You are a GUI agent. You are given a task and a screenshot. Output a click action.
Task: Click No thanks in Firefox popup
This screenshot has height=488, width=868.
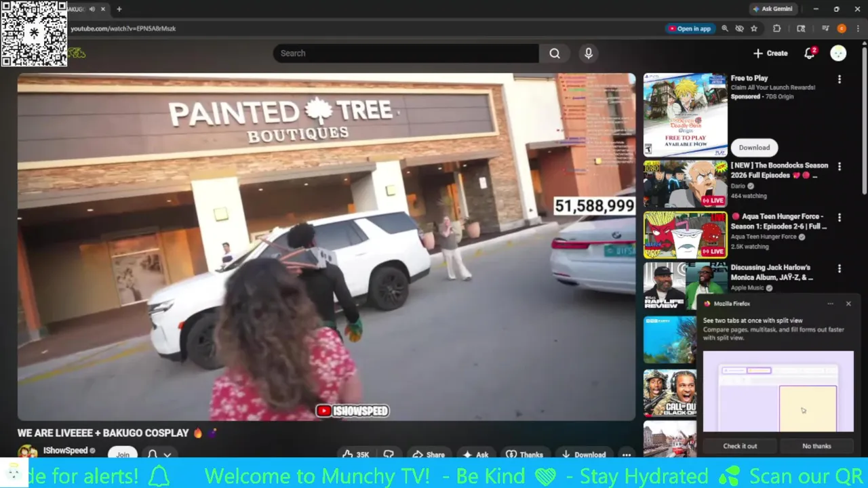816,446
